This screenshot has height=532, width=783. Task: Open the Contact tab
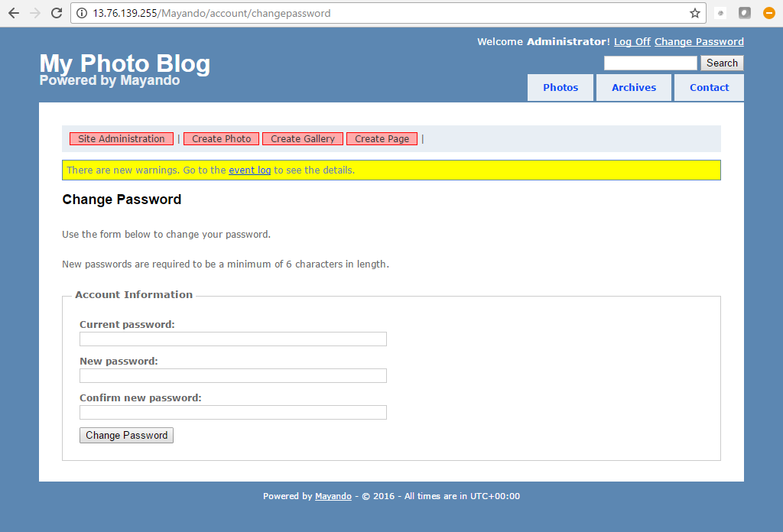tap(709, 88)
